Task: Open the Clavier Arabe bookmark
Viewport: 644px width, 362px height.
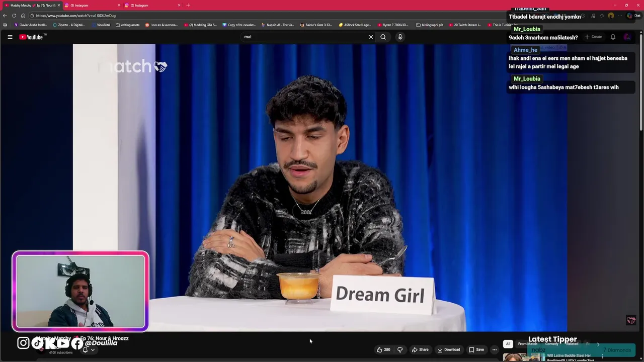Action: tap(31, 25)
